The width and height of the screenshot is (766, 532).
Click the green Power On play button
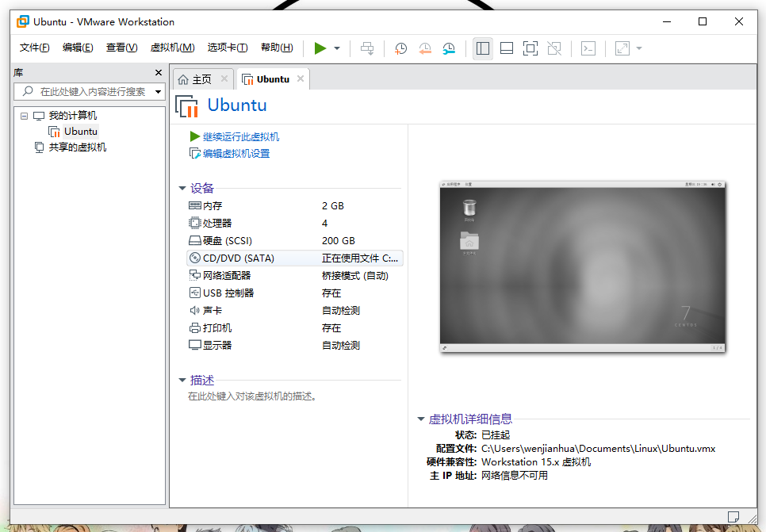(320, 48)
